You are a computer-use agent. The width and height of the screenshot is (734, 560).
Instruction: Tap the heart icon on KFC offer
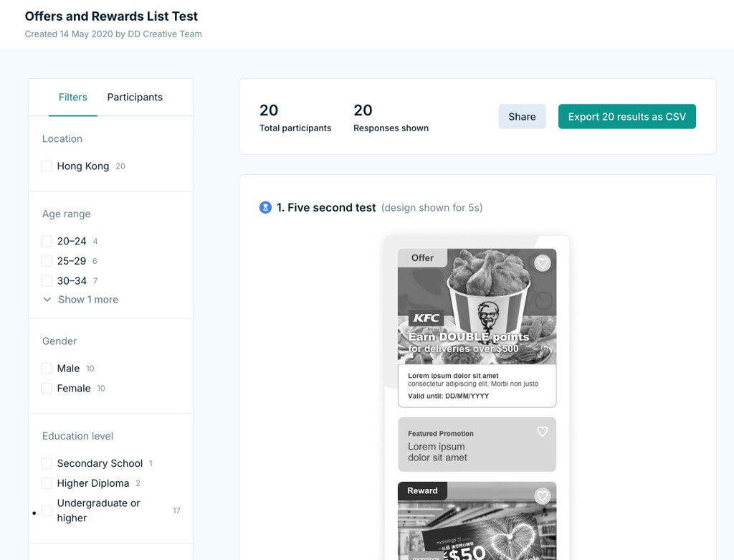click(x=543, y=263)
